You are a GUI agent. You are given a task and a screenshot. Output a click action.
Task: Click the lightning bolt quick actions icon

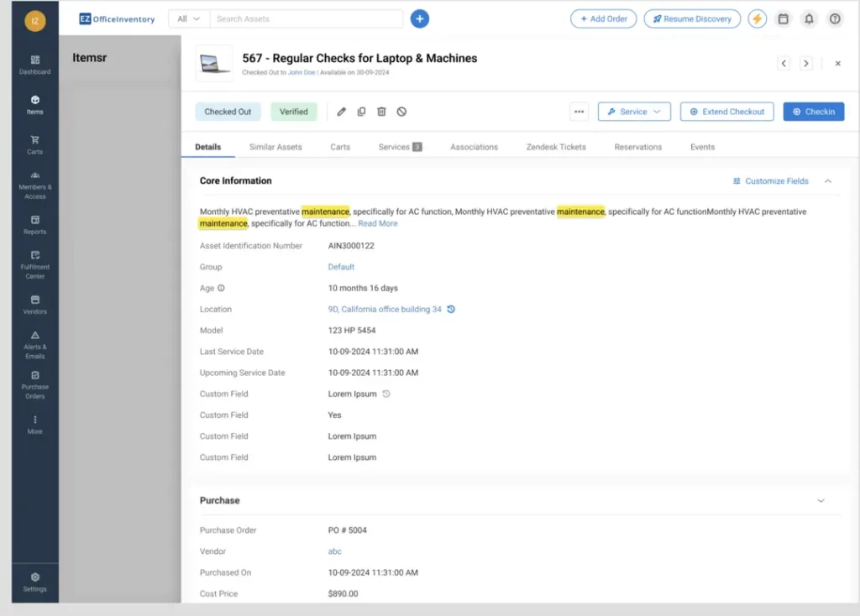pyautogui.click(x=757, y=18)
